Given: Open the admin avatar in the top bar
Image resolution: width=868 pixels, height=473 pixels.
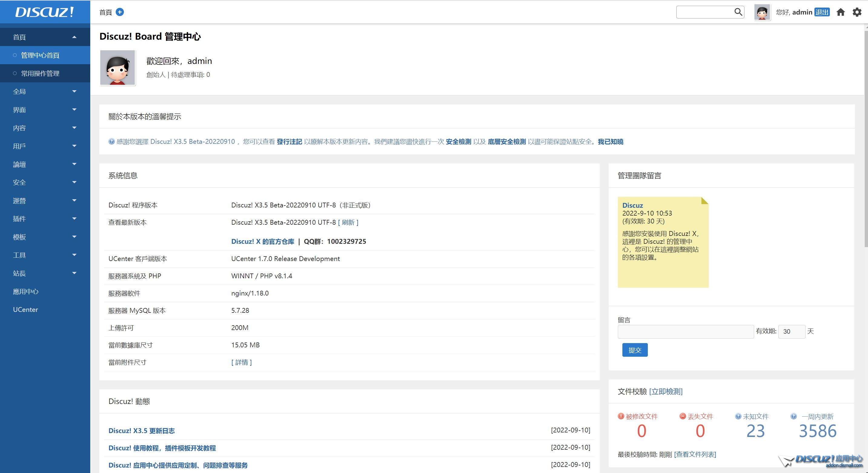Looking at the screenshot, I should point(762,12).
